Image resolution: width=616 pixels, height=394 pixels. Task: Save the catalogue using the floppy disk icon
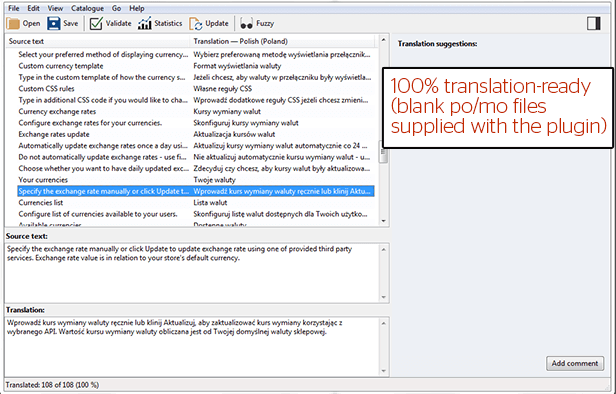(x=54, y=24)
